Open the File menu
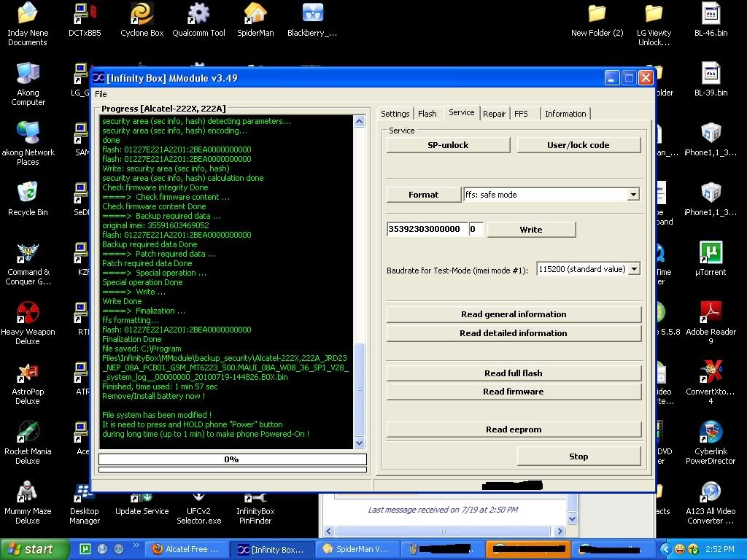The image size is (747, 560). coord(101,94)
